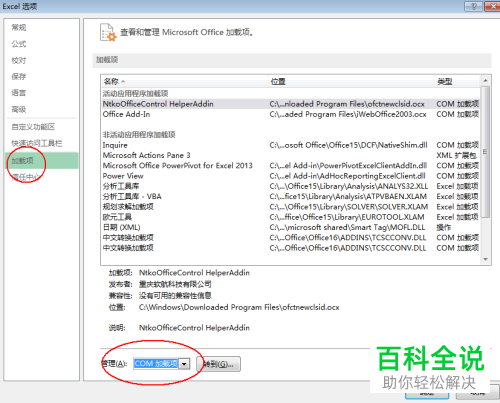500x403 pixels.
Task: Click the SOLVER.XLAM location cell
Action: coord(349,207)
